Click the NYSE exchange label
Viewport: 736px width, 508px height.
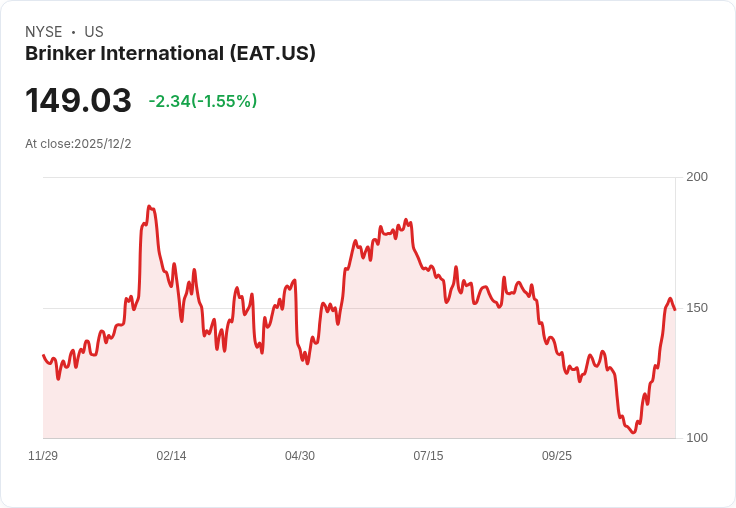tap(44, 31)
